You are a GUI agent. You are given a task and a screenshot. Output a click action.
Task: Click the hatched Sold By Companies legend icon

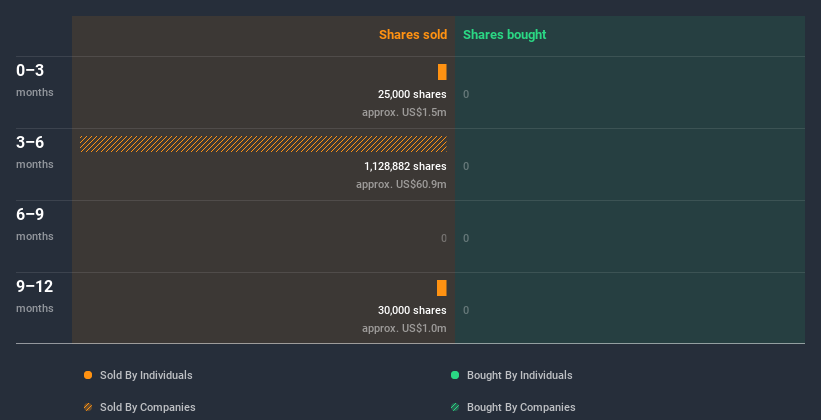tap(88, 407)
